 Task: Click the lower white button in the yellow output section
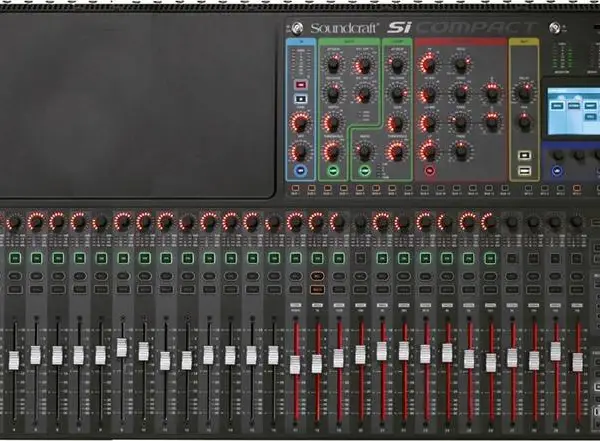524,170
